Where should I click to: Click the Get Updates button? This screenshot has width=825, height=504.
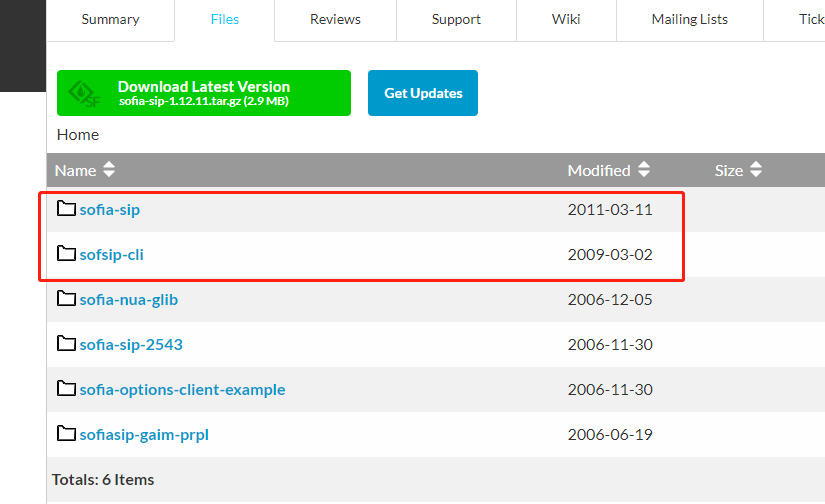coord(423,93)
